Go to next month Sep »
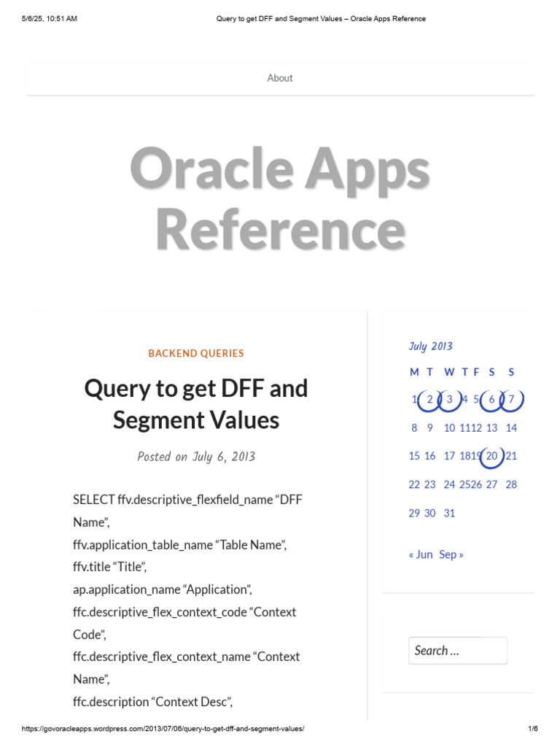 451,554
